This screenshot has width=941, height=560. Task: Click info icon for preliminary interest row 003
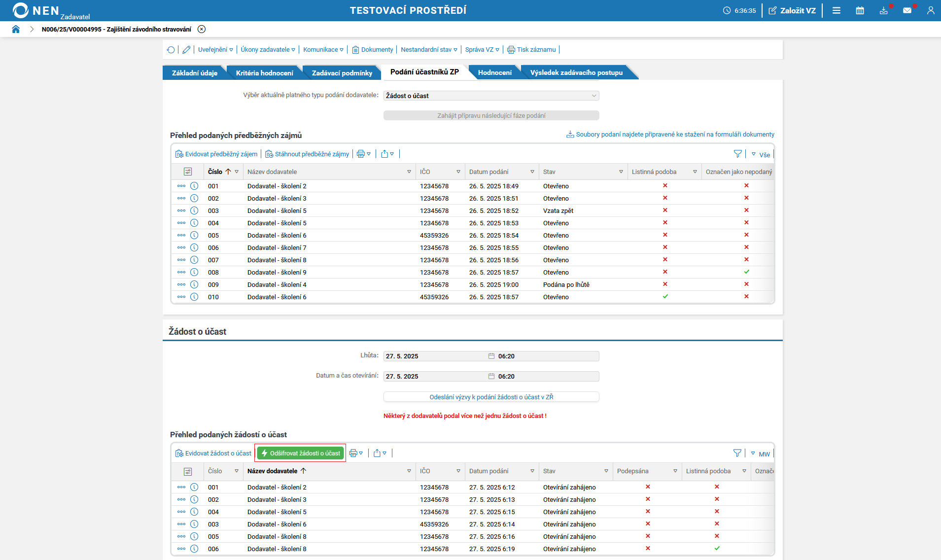tap(194, 210)
